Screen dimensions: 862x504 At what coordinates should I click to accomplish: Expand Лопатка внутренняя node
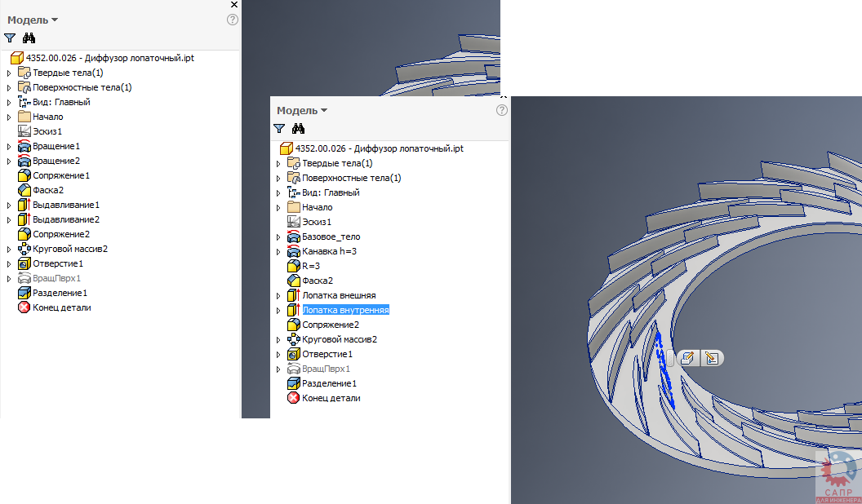click(278, 310)
